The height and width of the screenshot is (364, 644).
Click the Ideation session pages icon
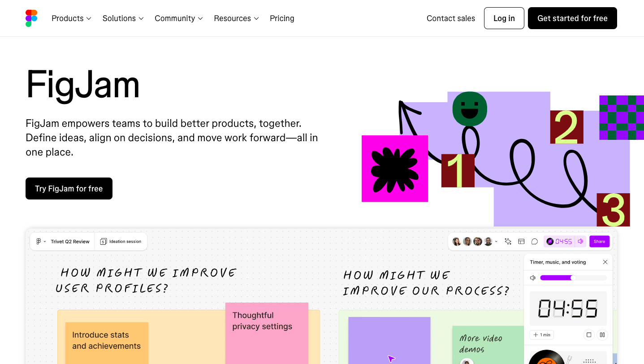tap(103, 242)
